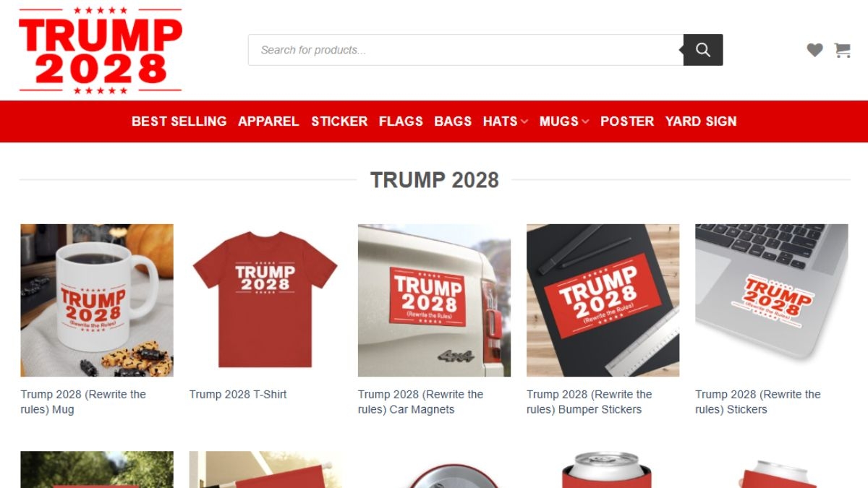Open the Trump 2028 Mug product link
868x488 pixels.
[x=83, y=402]
